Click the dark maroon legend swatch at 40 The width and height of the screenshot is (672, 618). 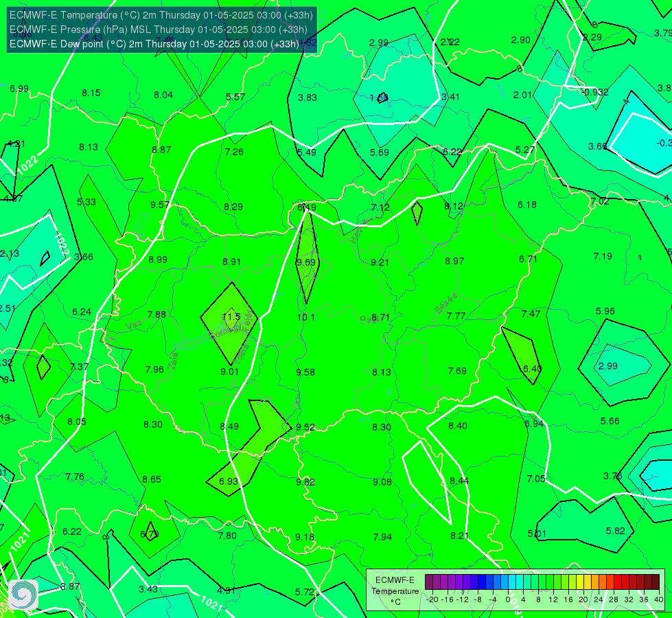pyautogui.click(x=656, y=582)
